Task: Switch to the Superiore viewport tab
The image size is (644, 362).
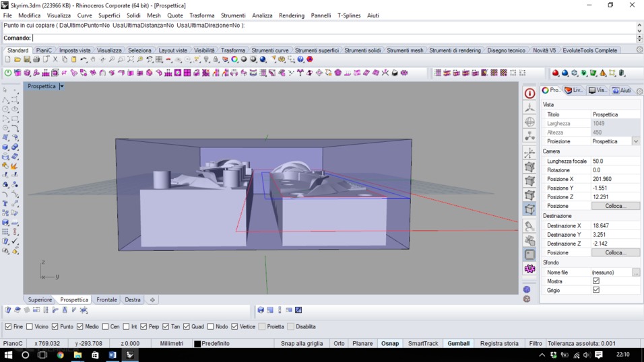Action: (40, 300)
